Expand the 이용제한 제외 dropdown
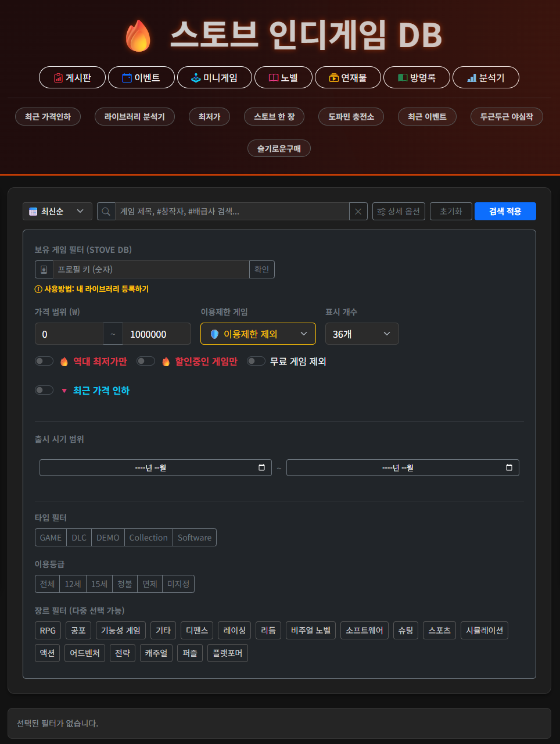The image size is (560, 744). tap(258, 334)
